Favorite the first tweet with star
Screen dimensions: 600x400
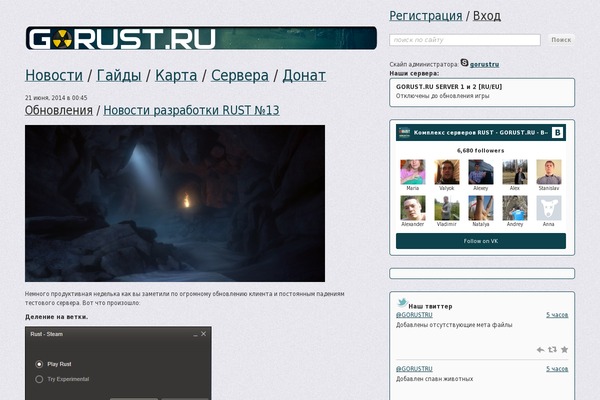pyautogui.click(x=564, y=349)
